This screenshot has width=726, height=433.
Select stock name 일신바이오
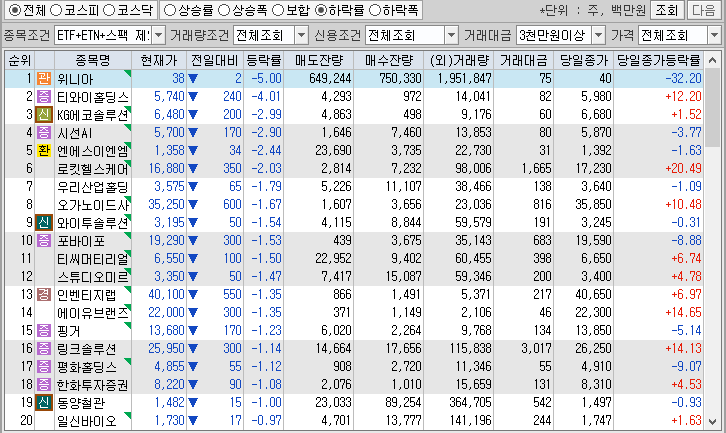[87, 421]
